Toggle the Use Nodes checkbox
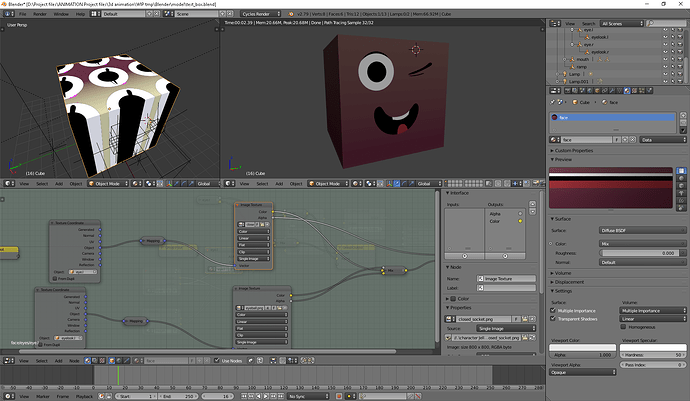 pyautogui.click(x=217, y=361)
